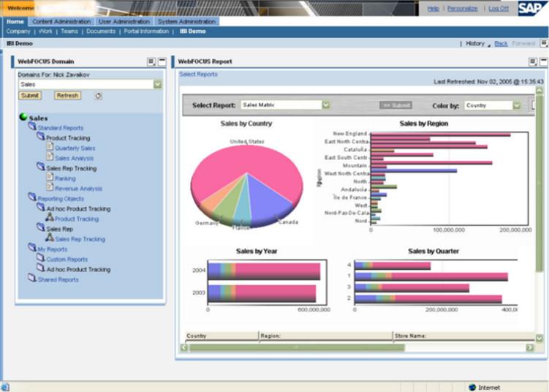Viewport: 549px width, 392px height.
Task: Open the Revenue Analysis report link
Action: pos(78,189)
